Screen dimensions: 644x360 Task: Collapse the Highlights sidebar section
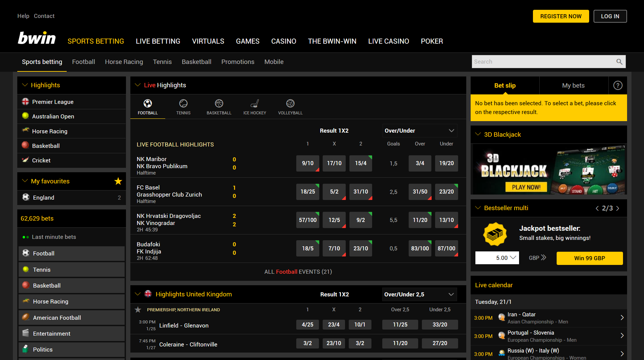click(x=25, y=85)
